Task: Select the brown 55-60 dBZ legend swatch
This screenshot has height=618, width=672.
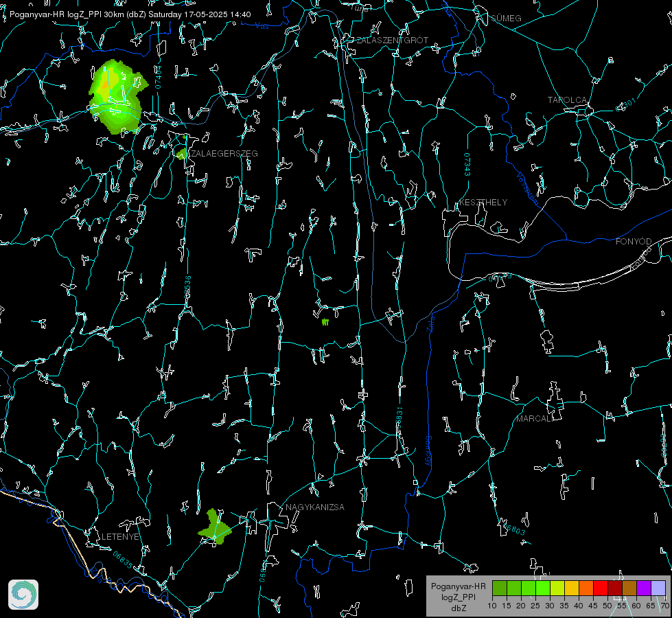Action: (629, 588)
